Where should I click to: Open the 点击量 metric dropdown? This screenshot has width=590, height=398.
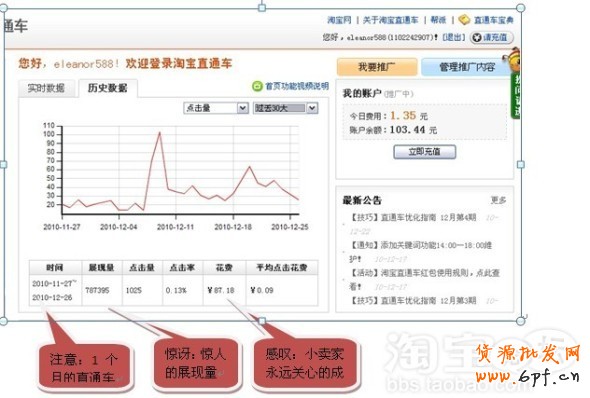point(216,108)
